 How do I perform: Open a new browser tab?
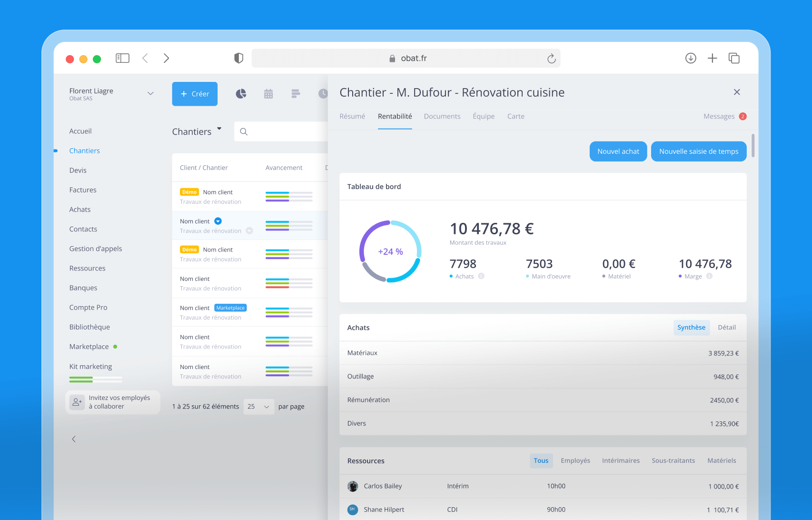coord(712,58)
